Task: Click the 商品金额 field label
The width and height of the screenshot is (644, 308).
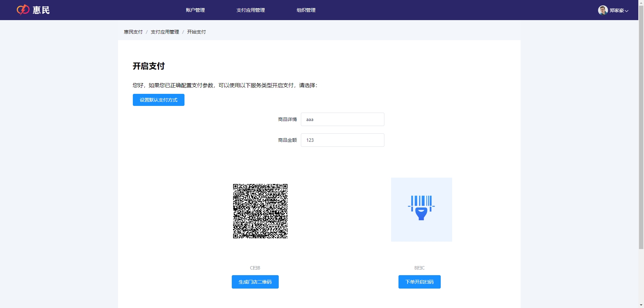Action: click(287, 140)
